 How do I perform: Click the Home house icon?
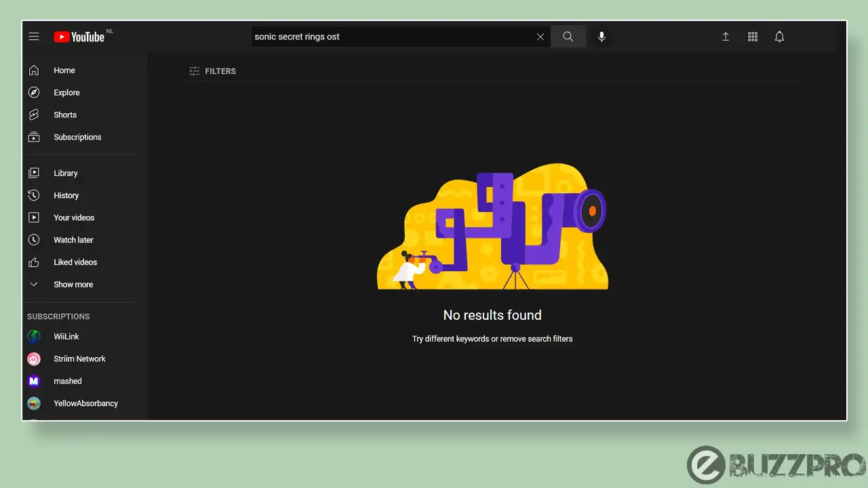click(34, 70)
